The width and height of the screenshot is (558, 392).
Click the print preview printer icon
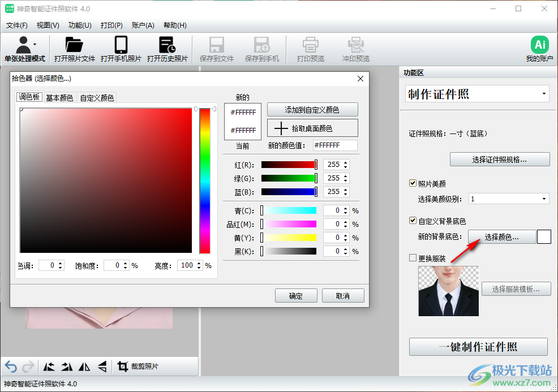(x=310, y=45)
